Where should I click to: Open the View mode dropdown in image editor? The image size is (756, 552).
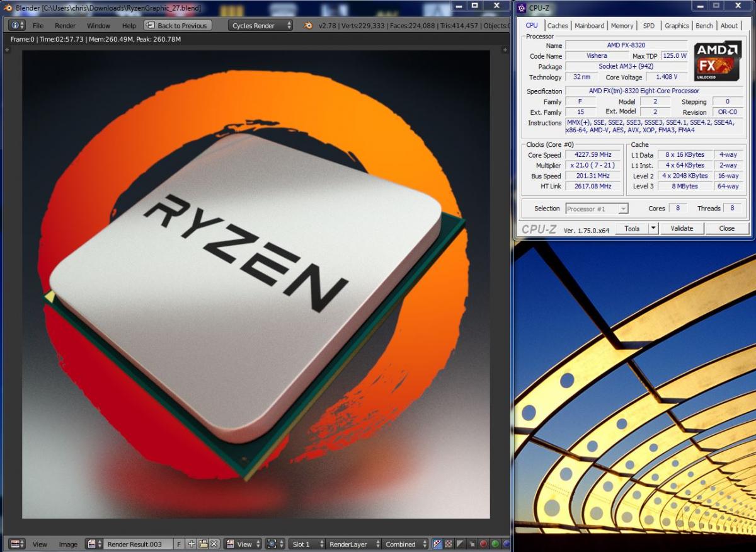[243, 544]
